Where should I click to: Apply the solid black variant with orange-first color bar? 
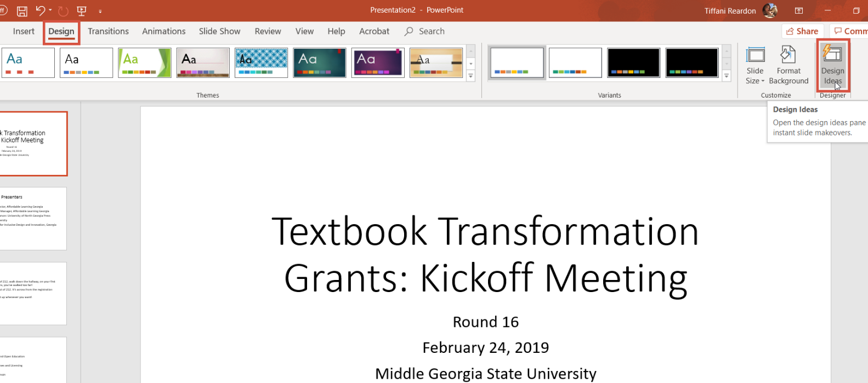click(x=633, y=62)
